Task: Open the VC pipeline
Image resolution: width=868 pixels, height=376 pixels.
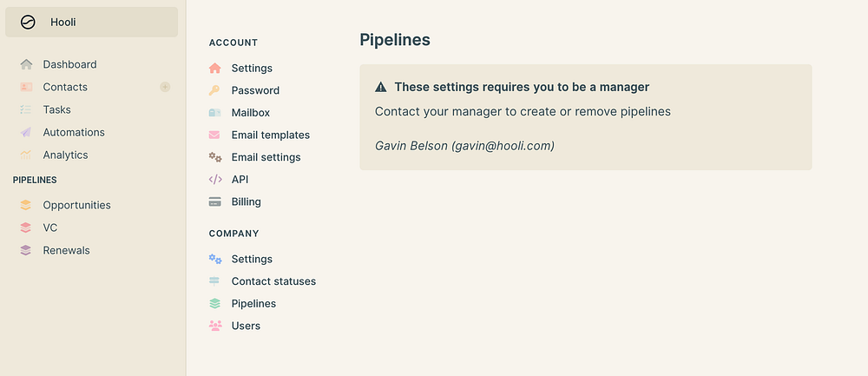Action: tap(49, 228)
